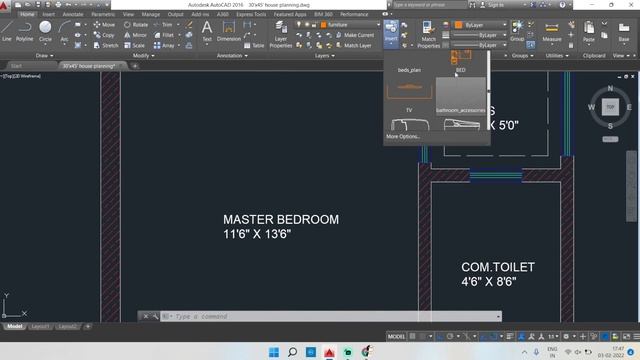640x360 pixels.
Task: Toggle hardware acceleration in status bar
Action: point(605,336)
